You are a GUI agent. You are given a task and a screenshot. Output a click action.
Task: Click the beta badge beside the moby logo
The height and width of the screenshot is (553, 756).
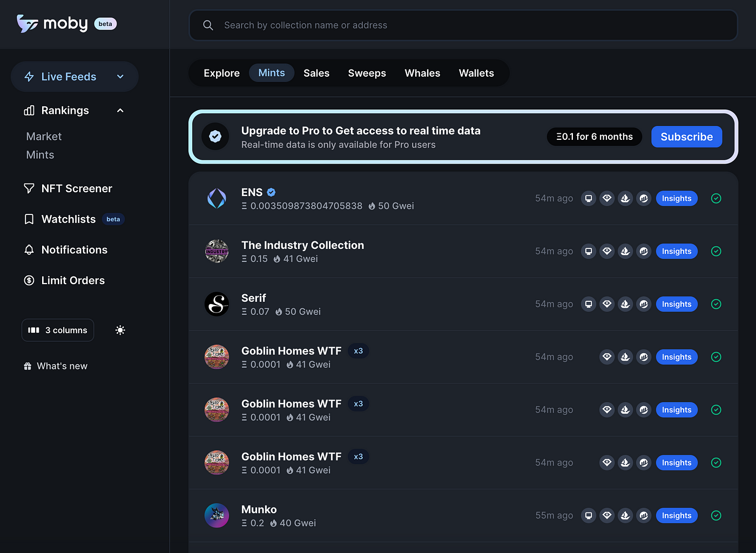pyautogui.click(x=105, y=24)
